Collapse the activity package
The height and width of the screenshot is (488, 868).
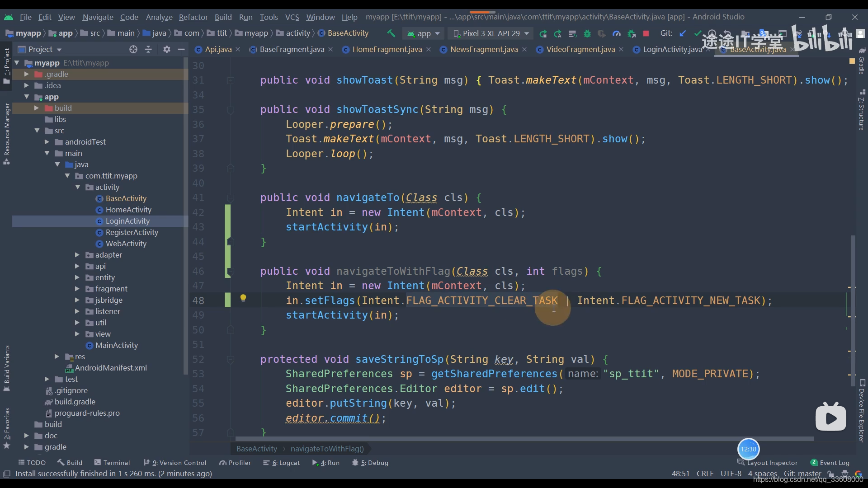click(x=78, y=187)
